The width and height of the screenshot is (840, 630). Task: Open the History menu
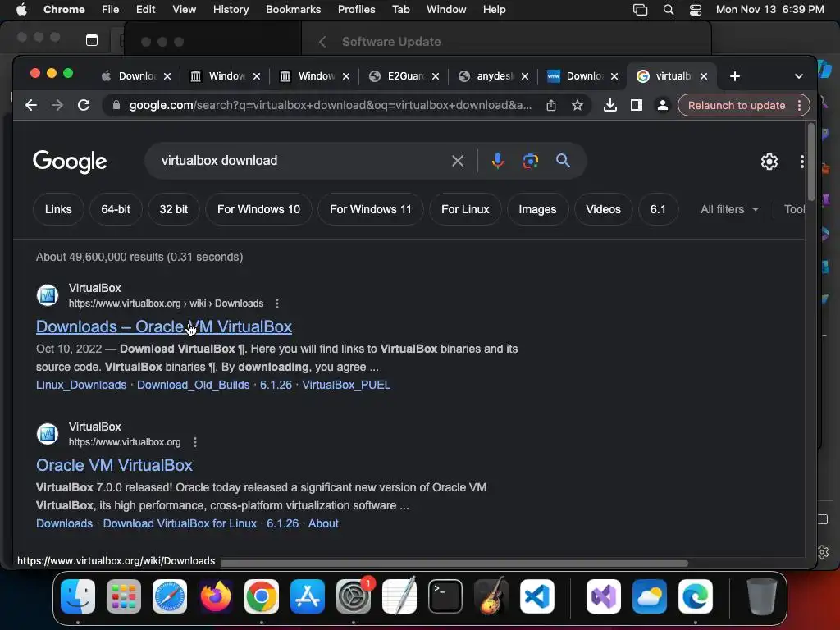pos(231,10)
